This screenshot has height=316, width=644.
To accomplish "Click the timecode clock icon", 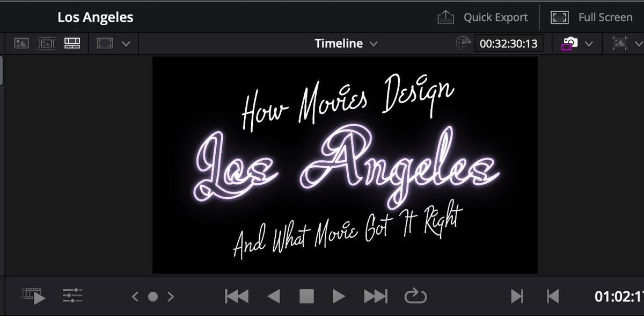I will [x=463, y=44].
